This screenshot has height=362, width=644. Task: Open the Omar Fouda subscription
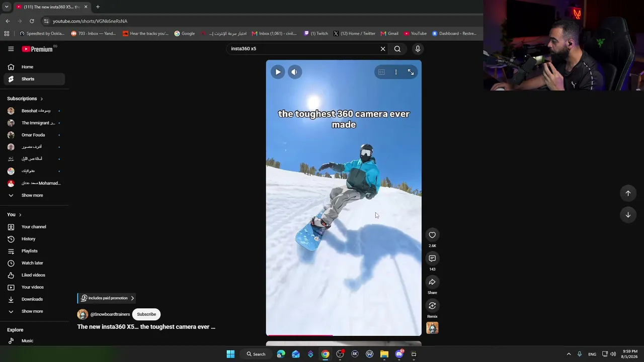[x=34, y=135]
